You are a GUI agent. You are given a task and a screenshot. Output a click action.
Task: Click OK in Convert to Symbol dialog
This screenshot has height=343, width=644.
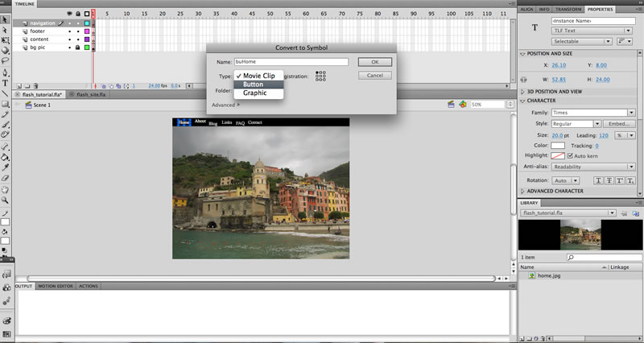pos(375,62)
